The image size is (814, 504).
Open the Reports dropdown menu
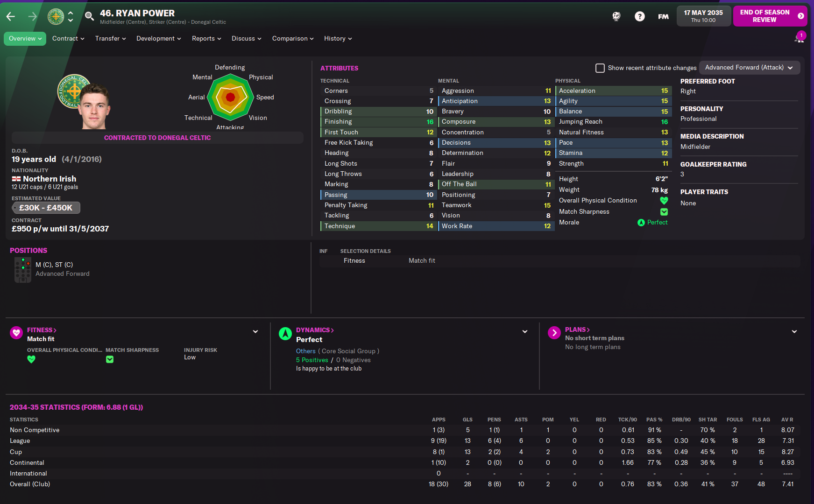[206, 39]
